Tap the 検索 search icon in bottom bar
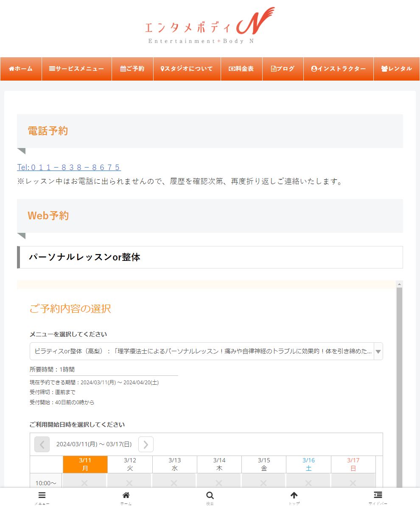The width and height of the screenshot is (420, 509). 210,495
